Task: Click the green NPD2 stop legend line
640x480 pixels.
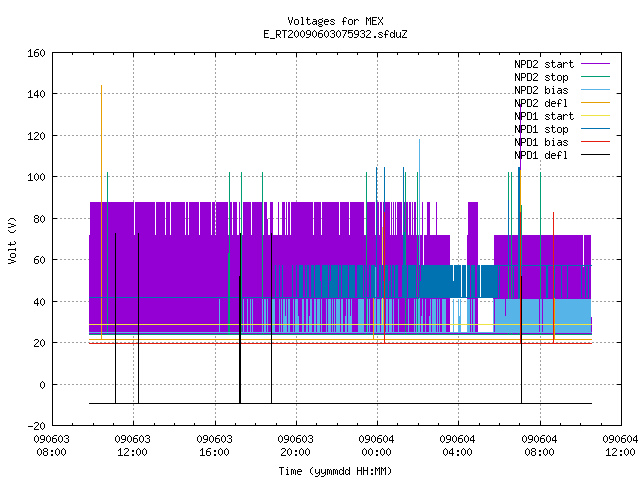Action: click(596, 77)
